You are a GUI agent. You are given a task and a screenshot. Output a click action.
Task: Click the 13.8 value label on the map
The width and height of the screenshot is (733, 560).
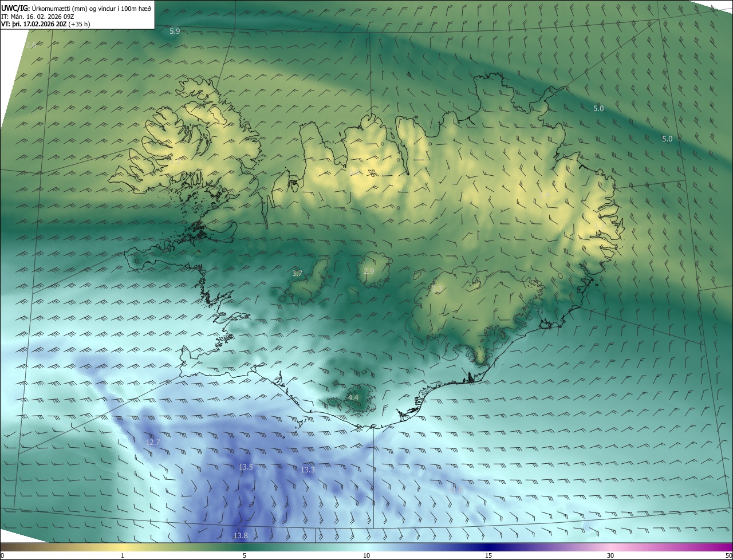click(241, 535)
